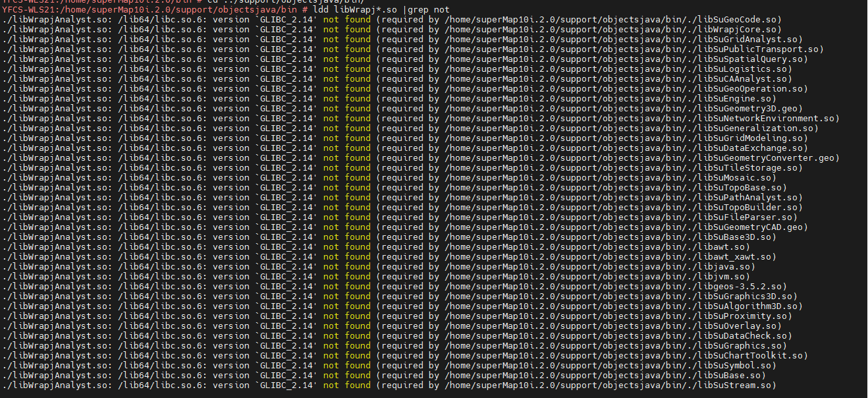Click libSuAlgorithm3D.so library name
The image size is (868, 398).
click(x=747, y=306)
